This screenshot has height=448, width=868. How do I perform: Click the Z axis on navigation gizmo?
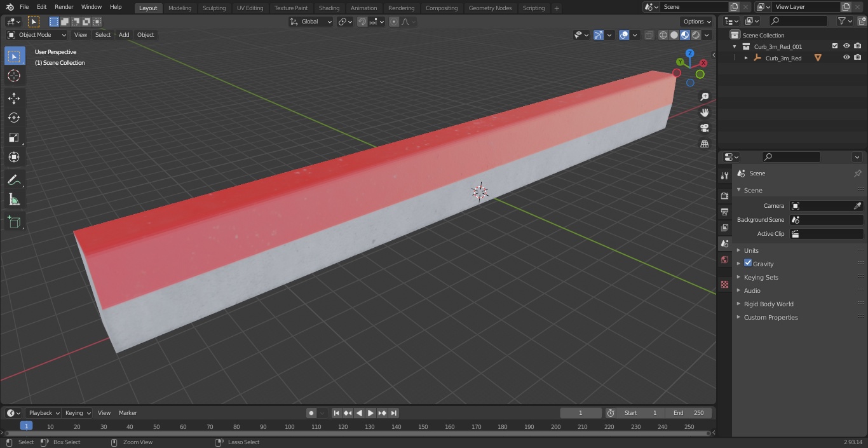pyautogui.click(x=690, y=53)
